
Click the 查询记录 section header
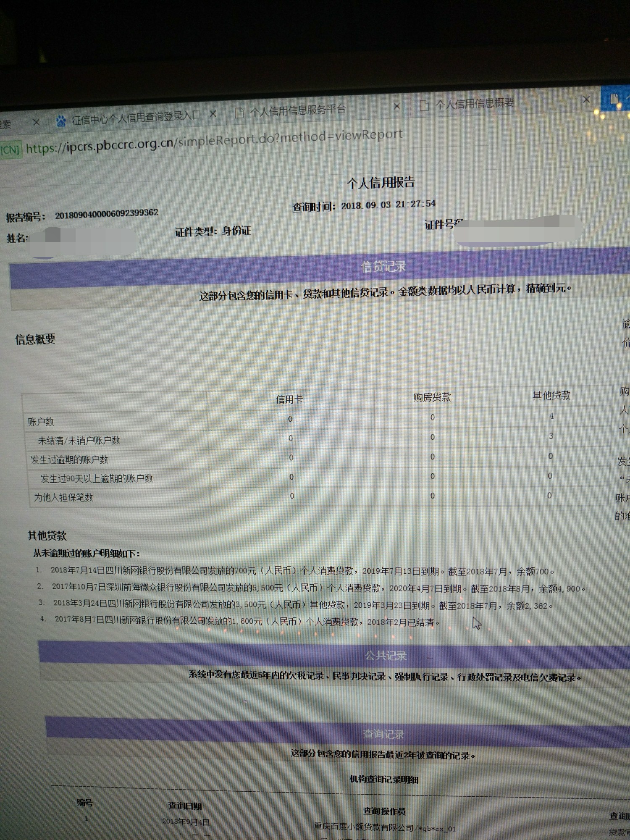click(x=383, y=734)
